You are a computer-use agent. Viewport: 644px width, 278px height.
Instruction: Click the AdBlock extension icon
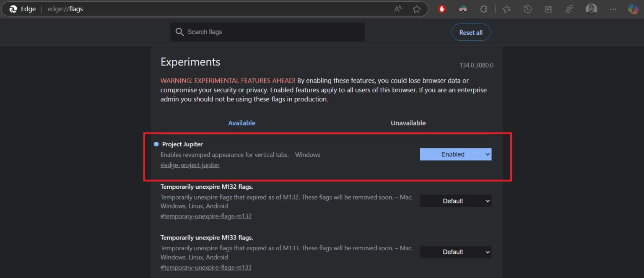tap(441, 9)
